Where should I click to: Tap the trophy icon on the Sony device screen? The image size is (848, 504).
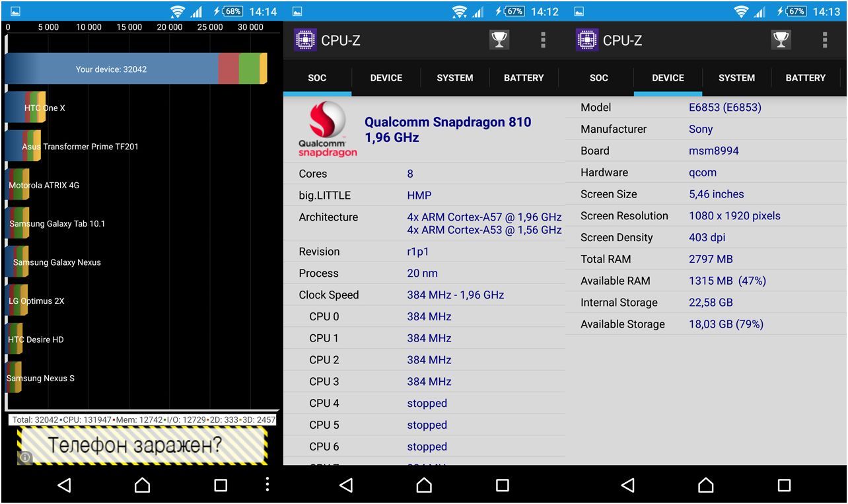[781, 40]
